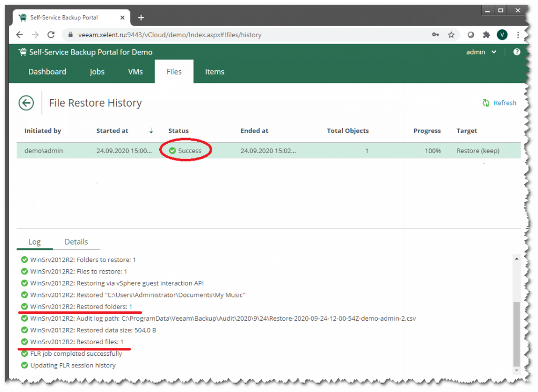The image size is (538, 392).
Task: Click the Self-Service Backup Portal for Demo title
Action: (x=90, y=52)
